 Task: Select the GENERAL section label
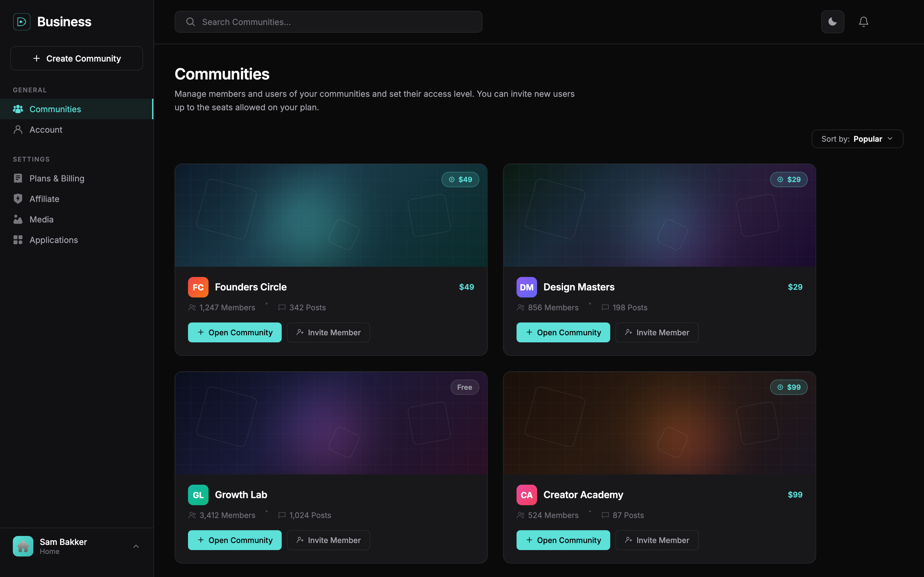[x=30, y=90]
